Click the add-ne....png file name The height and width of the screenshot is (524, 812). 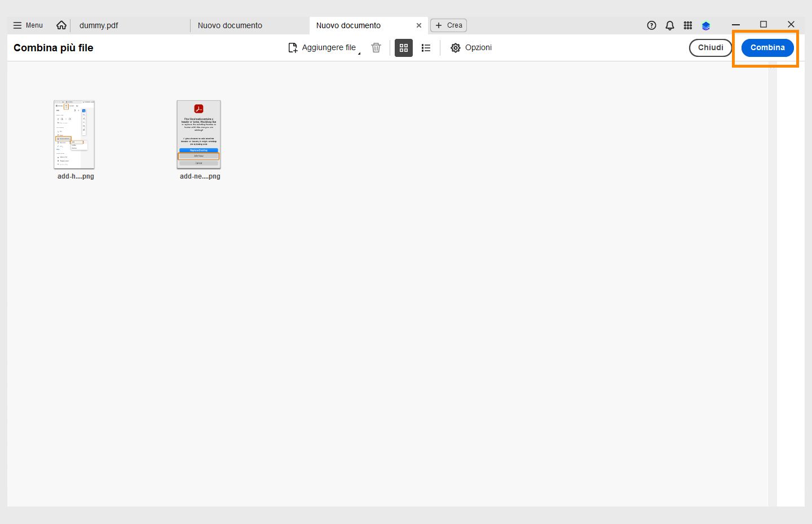coord(200,176)
